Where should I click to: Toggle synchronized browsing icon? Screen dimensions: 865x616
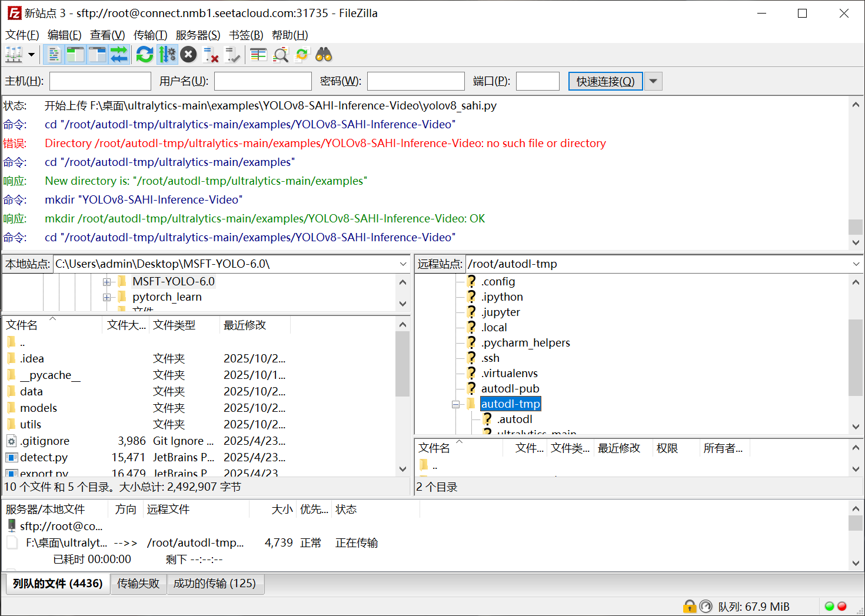[302, 55]
